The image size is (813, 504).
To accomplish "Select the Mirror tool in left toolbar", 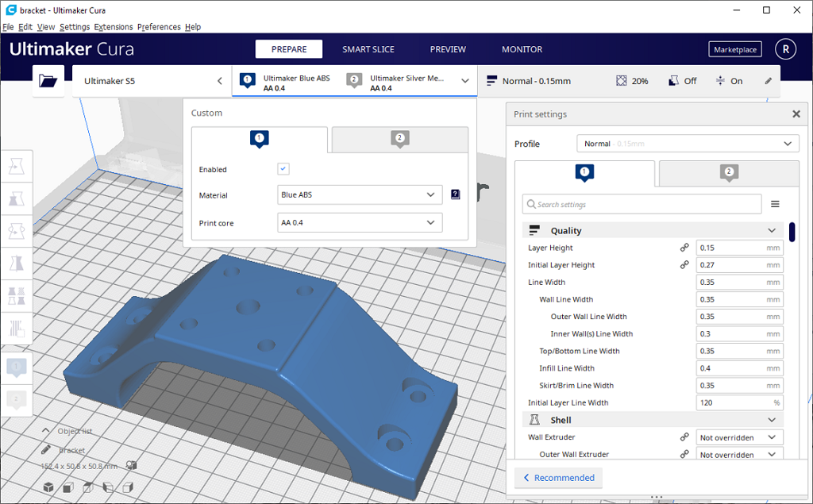I will coord(16,263).
